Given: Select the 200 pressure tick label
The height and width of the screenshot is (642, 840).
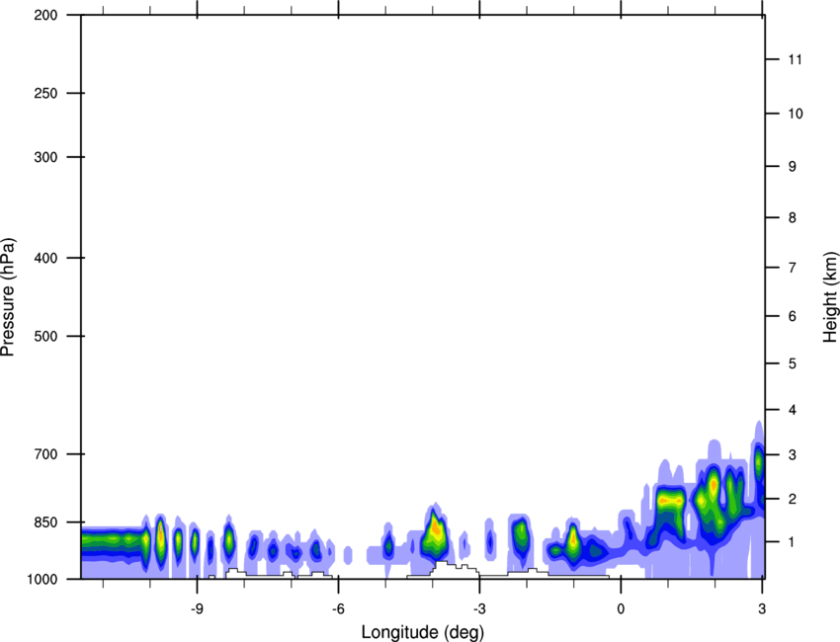Looking at the screenshot, I should coord(45,15).
